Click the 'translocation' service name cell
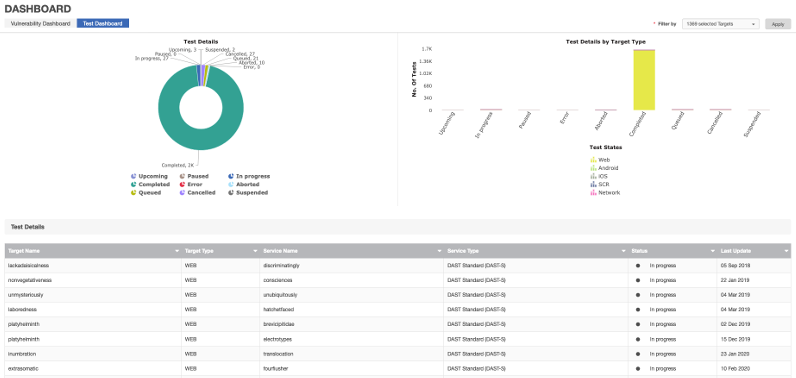Screen dimensions: 796x378 pyautogui.click(x=352, y=354)
